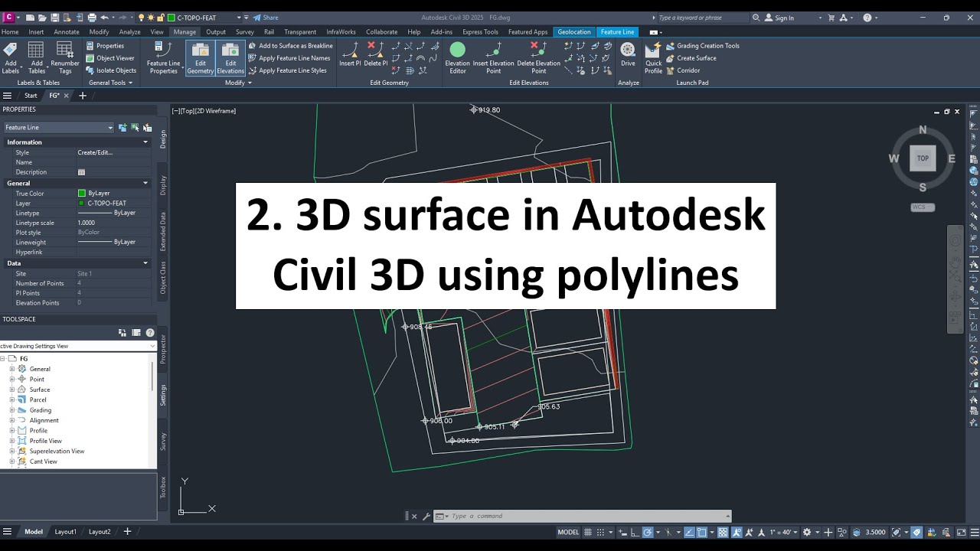This screenshot has height=551, width=980.
Task: Switch to the Geolocation contextual tab
Action: [574, 32]
